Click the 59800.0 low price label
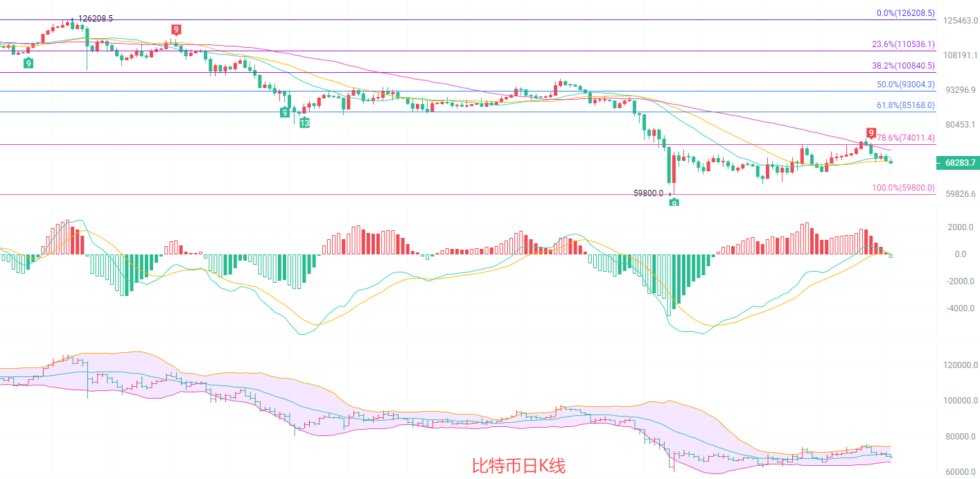Viewport: 980px width, 479px height. [648, 193]
